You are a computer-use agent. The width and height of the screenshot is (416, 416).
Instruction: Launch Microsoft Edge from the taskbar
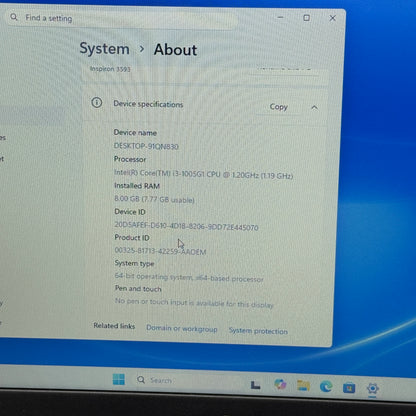(x=326, y=386)
